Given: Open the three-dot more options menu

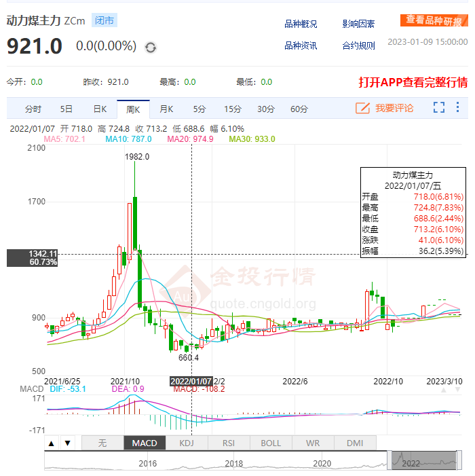Looking at the screenshot, I should [458, 107].
